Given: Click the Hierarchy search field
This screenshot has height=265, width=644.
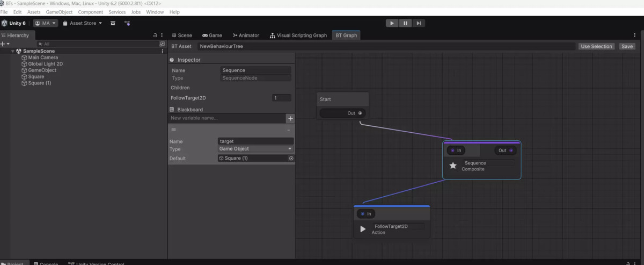Looking at the screenshot, I should (x=98, y=44).
